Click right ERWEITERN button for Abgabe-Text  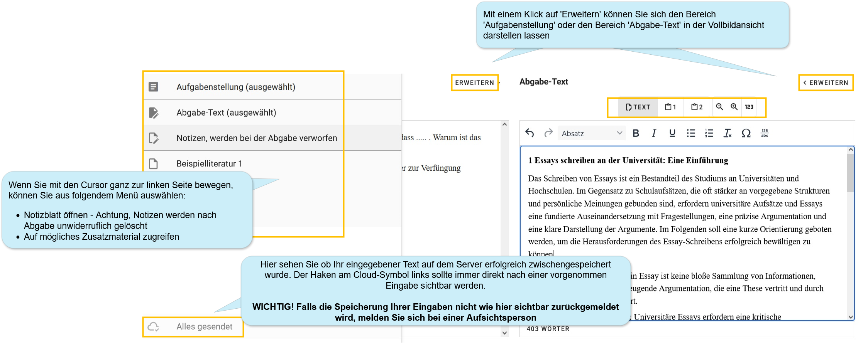[x=826, y=83]
